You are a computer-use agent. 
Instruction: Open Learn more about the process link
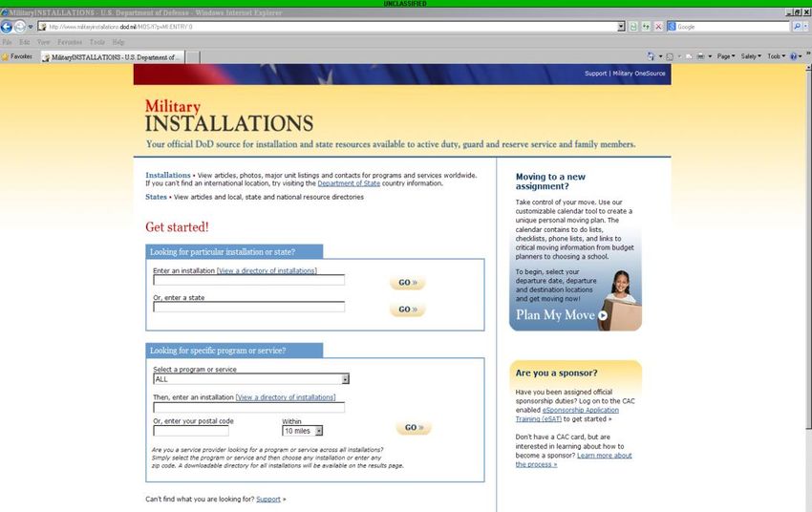[x=573, y=459]
